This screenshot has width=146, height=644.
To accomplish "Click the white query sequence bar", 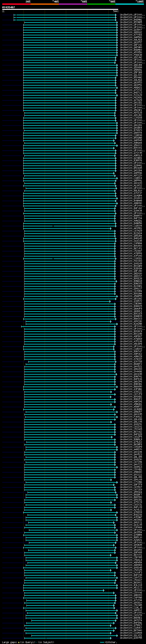I will click(60, 9).
